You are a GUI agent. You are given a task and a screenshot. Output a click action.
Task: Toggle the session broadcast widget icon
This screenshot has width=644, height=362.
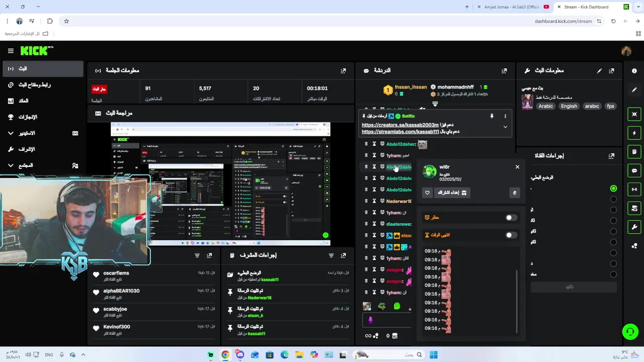pos(634,190)
